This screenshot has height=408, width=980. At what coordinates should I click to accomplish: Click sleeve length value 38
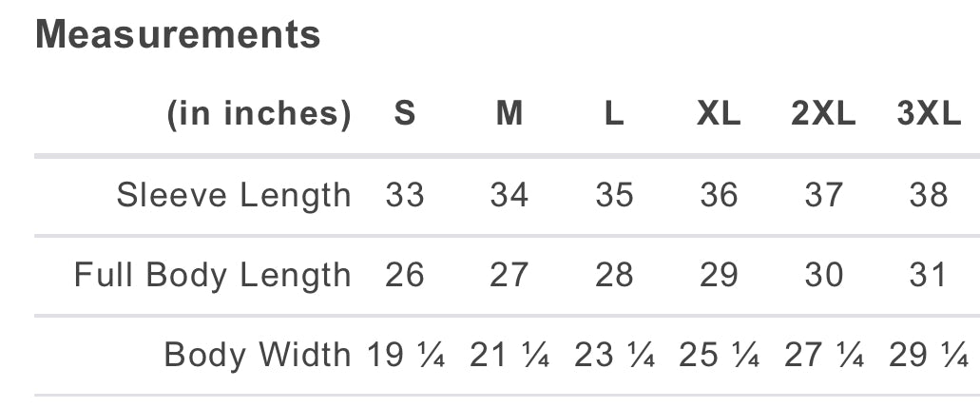click(x=929, y=195)
